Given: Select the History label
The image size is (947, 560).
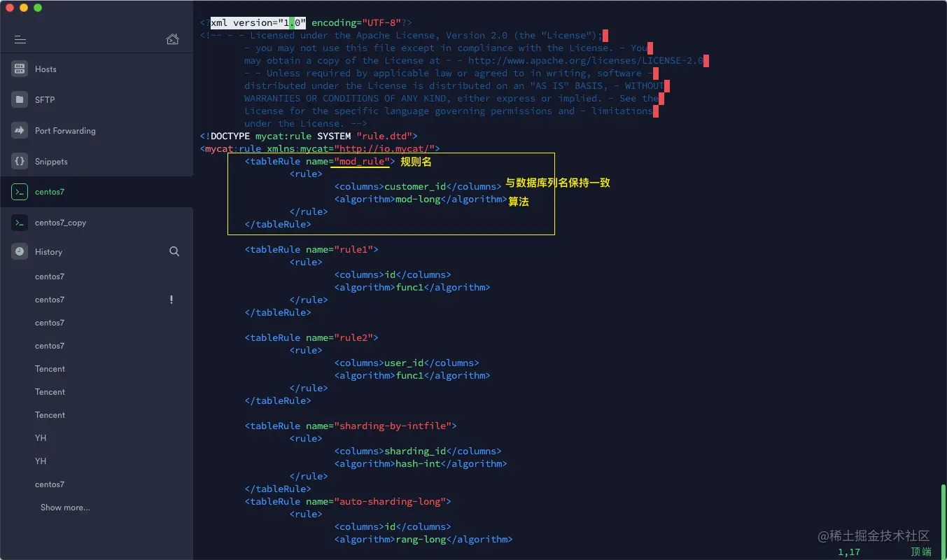Looking at the screenshot, I should click(48, 252).
